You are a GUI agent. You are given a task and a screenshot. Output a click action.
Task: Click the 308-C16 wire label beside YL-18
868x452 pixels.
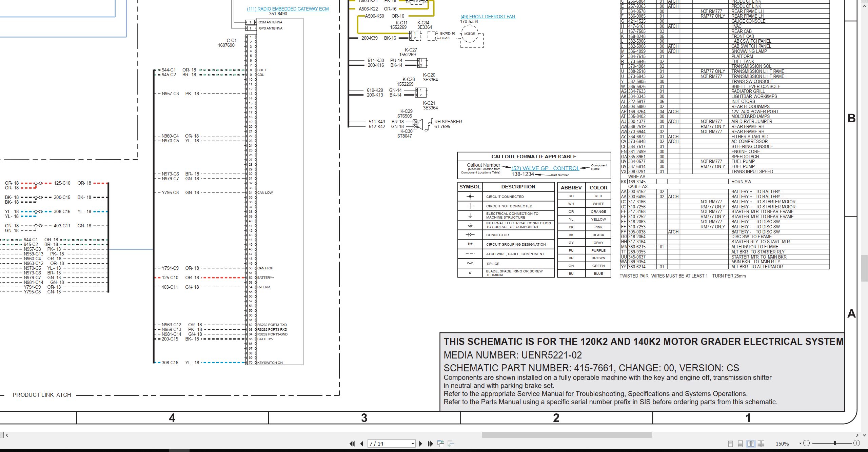tap(170, 363)
